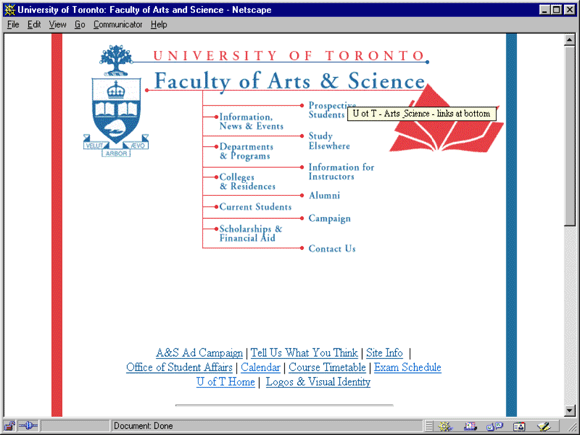Open the Communicator menu
Image resolution: width=580 pixels, height=435 pixels.
118,25
